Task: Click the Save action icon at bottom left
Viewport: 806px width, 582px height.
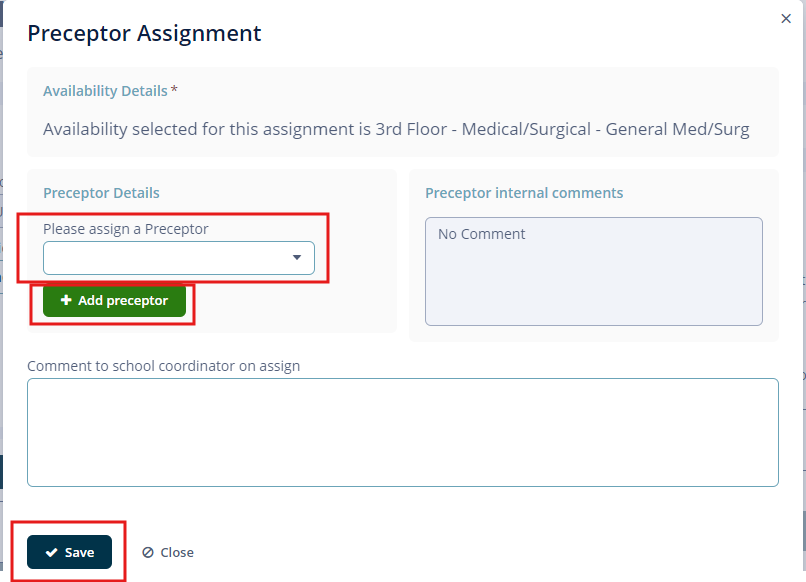Action: click(x=69, y=552)
